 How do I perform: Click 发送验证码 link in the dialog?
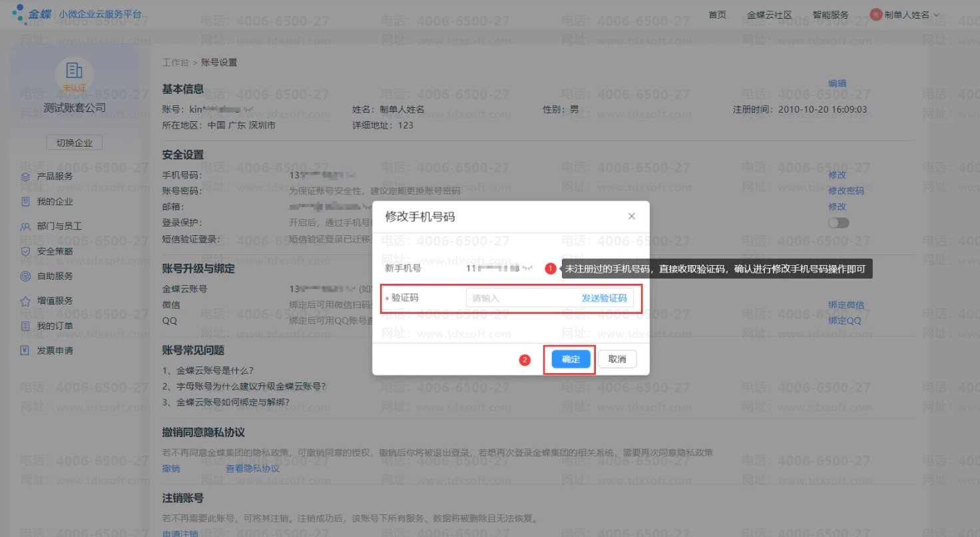click(x=604, y=298)
